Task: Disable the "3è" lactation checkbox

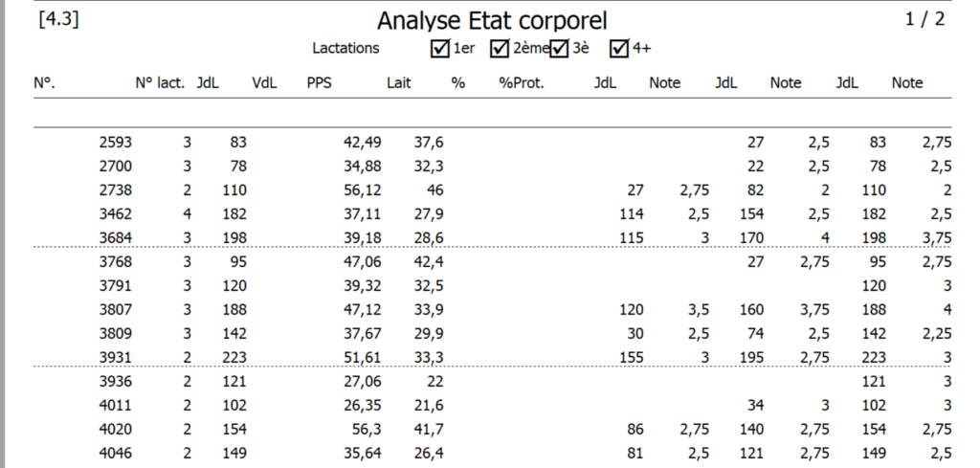Action: tap(560, 48)
